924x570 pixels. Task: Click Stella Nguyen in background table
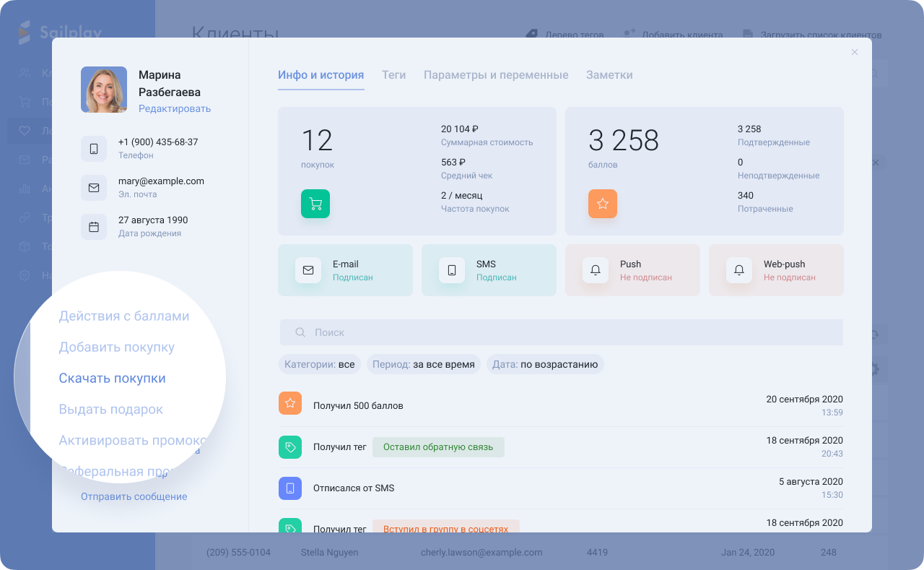click(329, 553)
